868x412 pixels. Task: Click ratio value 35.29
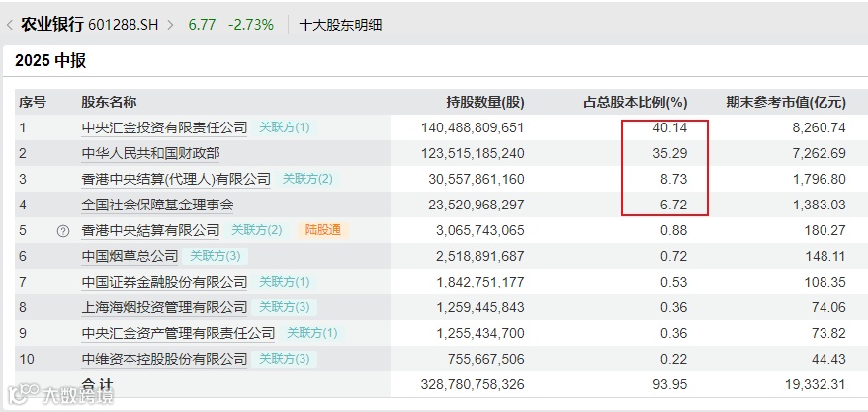tap(670, 153)
